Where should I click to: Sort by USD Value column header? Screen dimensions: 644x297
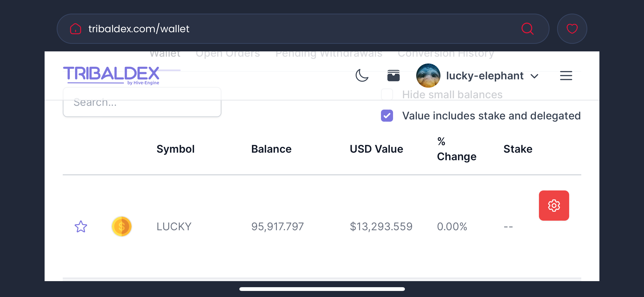click(376, 149)
